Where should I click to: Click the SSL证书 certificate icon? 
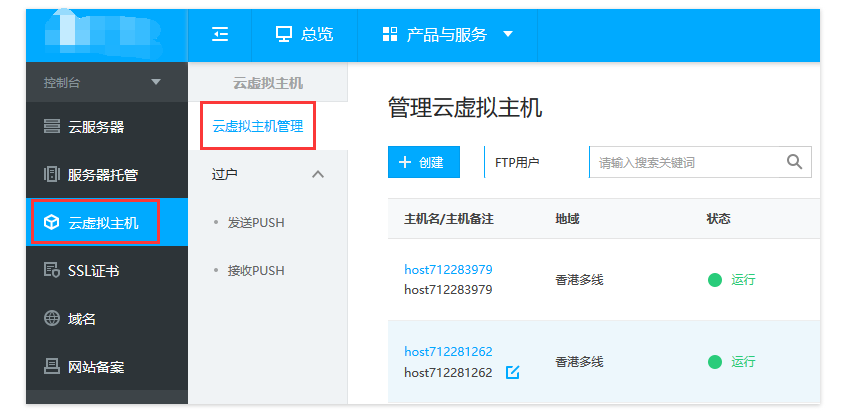coord(52,271)
